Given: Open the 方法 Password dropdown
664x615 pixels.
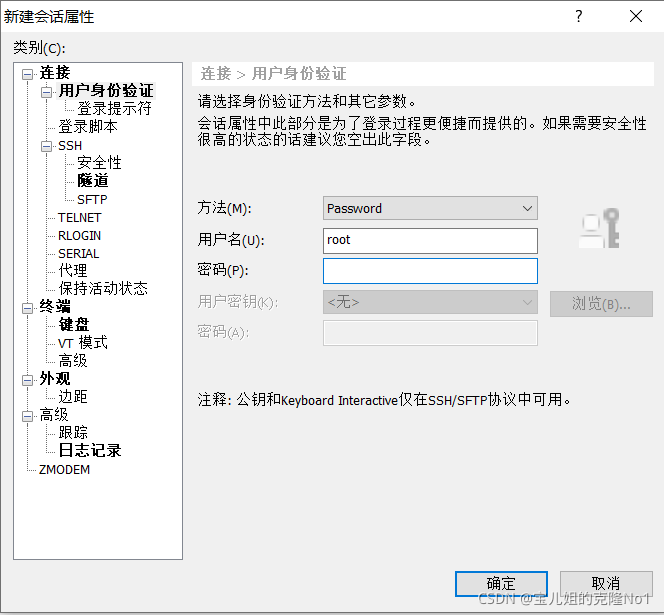Looking at the screenshot, I should (x=430, y=208).
